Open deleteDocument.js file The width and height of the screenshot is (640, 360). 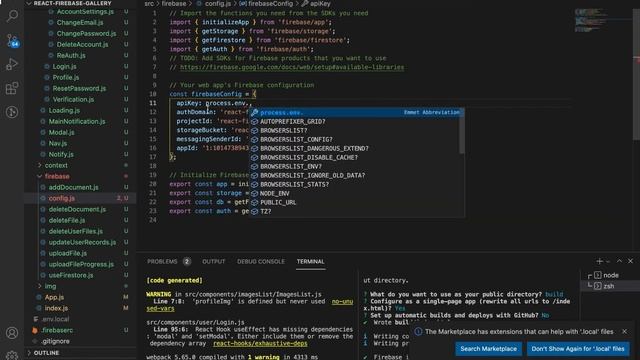[77, 209]
